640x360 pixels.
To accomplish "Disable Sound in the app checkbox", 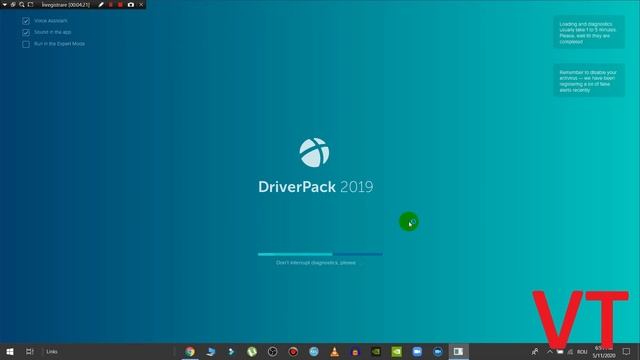I will (x=26, y=32).
